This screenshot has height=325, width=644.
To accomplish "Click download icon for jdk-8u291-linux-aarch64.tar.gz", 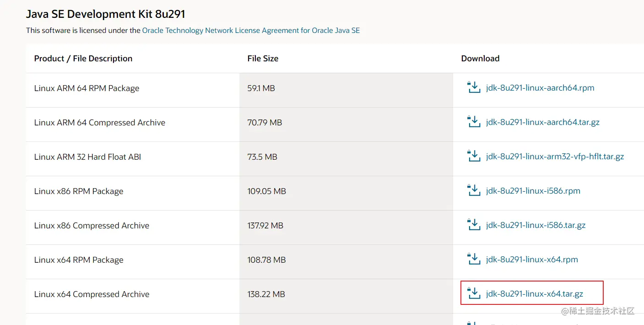I will (x=473, y=121).
